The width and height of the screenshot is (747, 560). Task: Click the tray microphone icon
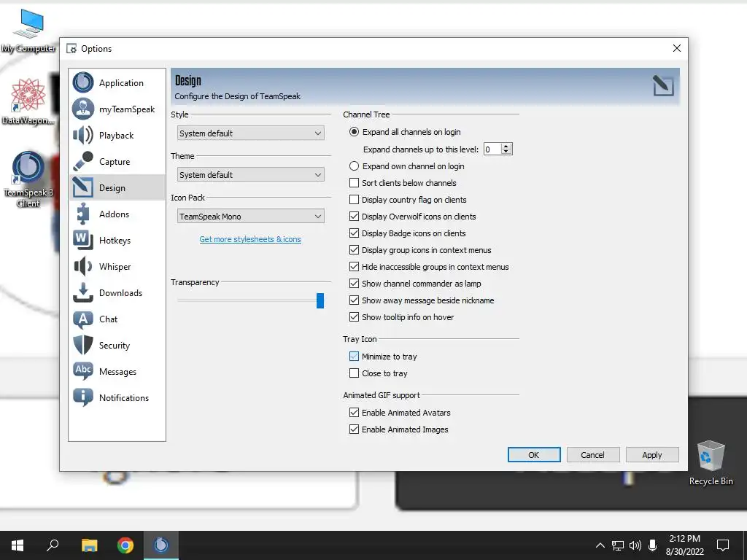click(653, 545)
